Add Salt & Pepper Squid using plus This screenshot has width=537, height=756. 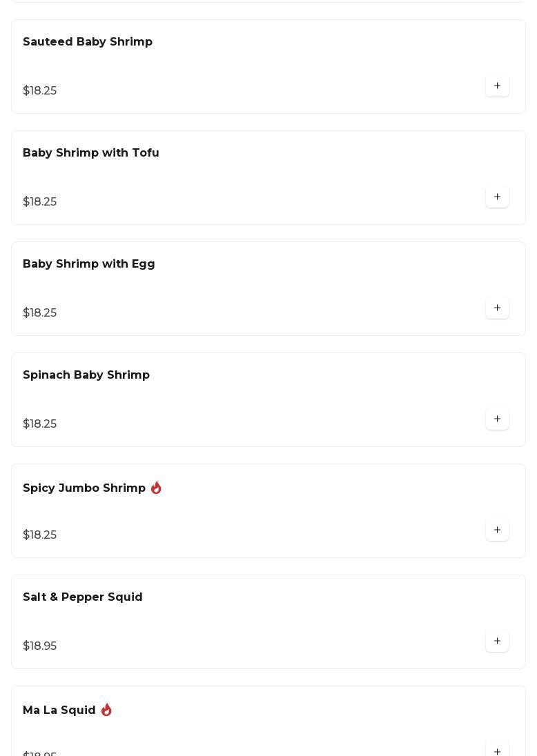pos(497,641)
